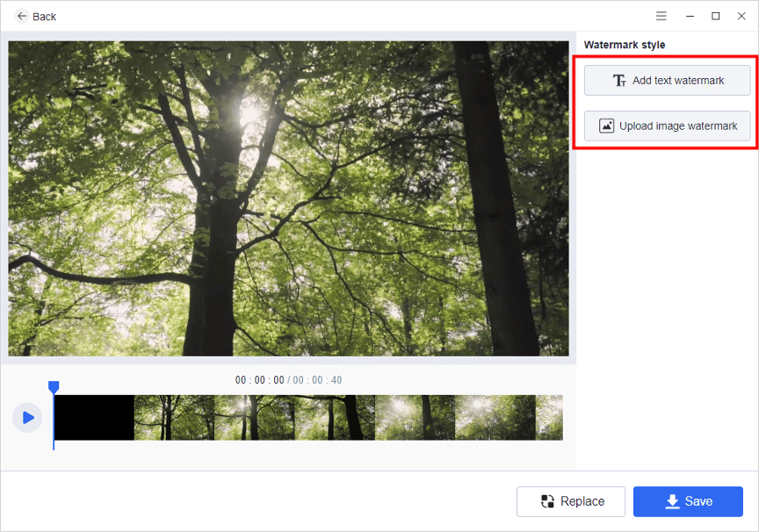Replace the current video
Screen dimensions: 759x532
pyautogui.click(x=571, y=501)
